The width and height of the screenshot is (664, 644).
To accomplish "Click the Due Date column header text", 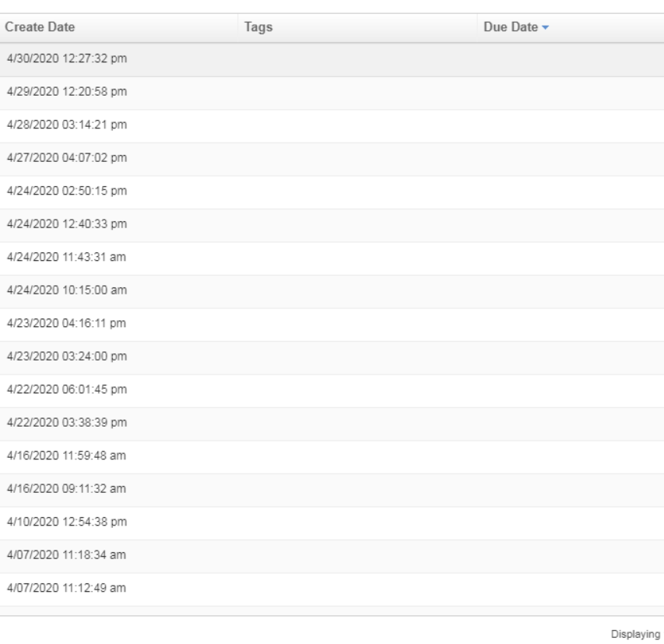I will click(x=511, y=28).
